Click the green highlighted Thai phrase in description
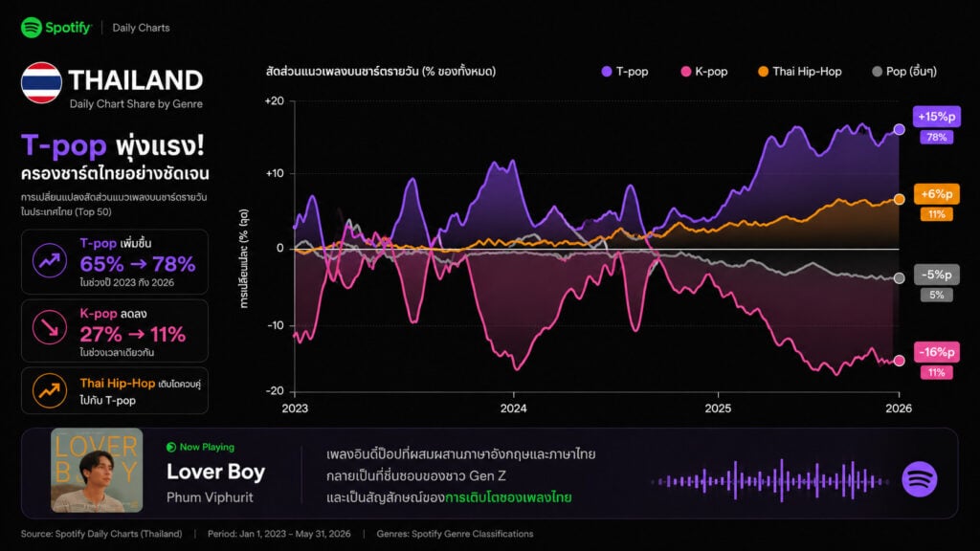 508,497
